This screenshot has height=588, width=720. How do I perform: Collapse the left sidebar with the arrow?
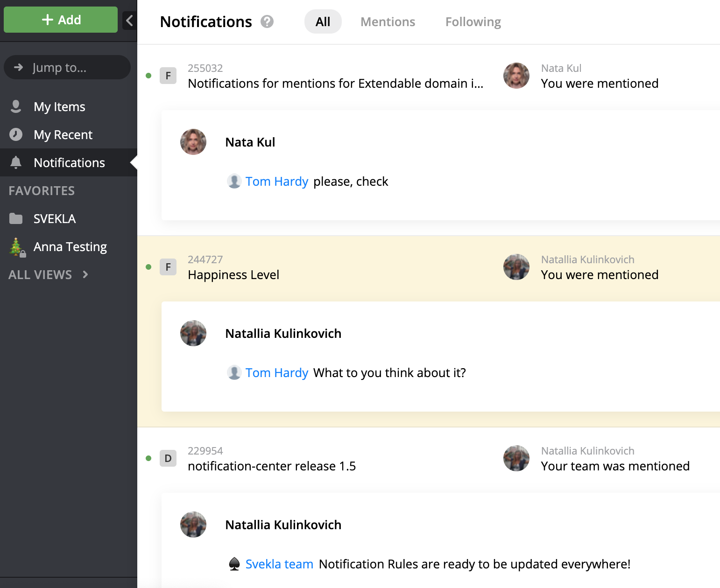click(129, 21)
